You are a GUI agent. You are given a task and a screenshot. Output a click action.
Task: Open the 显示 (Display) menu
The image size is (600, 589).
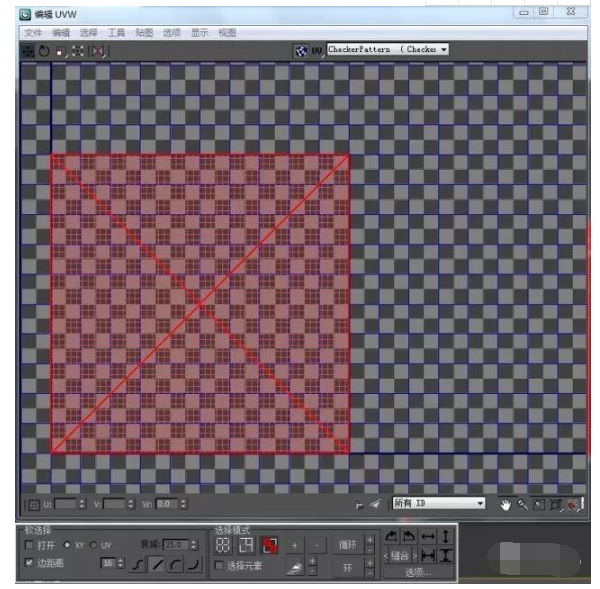[200, 33]
